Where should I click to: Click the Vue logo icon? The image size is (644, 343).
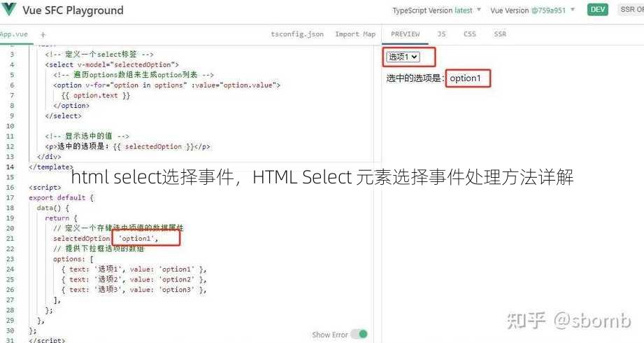8,9
